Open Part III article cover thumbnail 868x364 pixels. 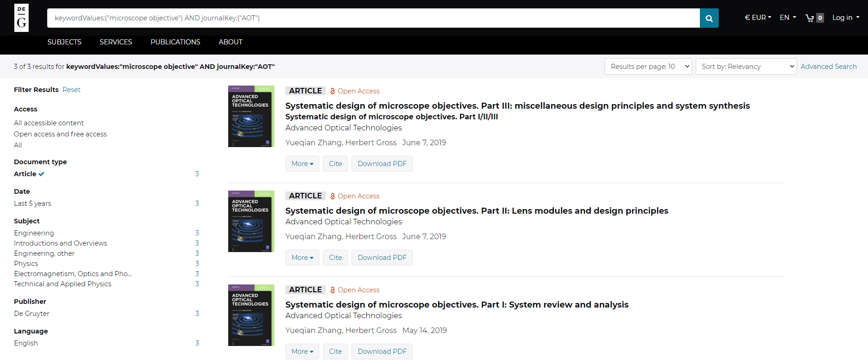(251, 116)
